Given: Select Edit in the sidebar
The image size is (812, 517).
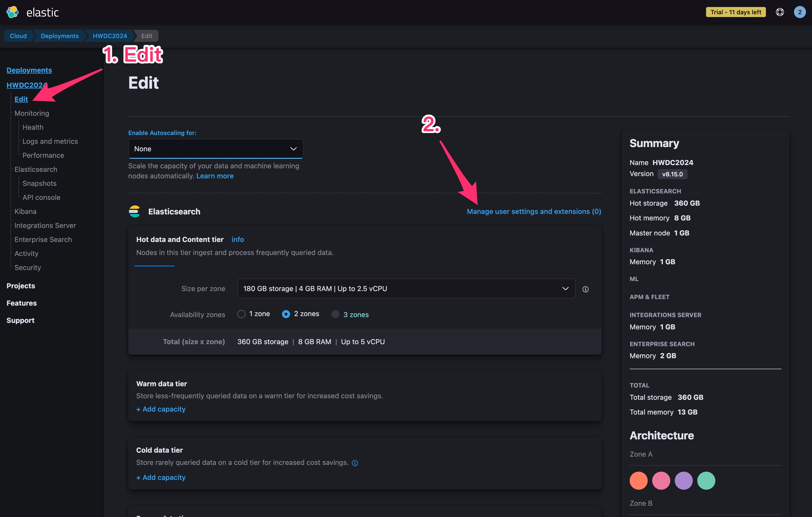Looking at the screenshot, I should [21, 99].
